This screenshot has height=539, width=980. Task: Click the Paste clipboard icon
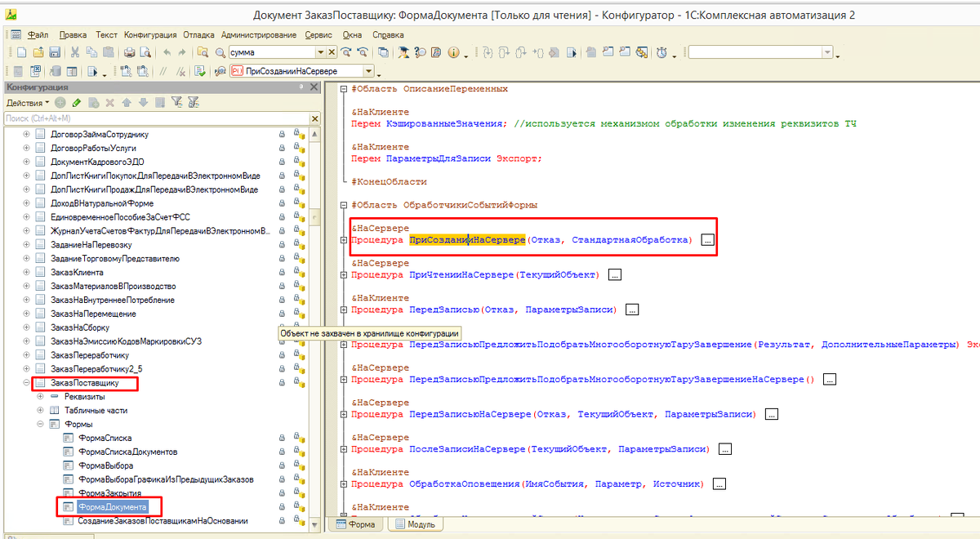[x=108, y=52]
